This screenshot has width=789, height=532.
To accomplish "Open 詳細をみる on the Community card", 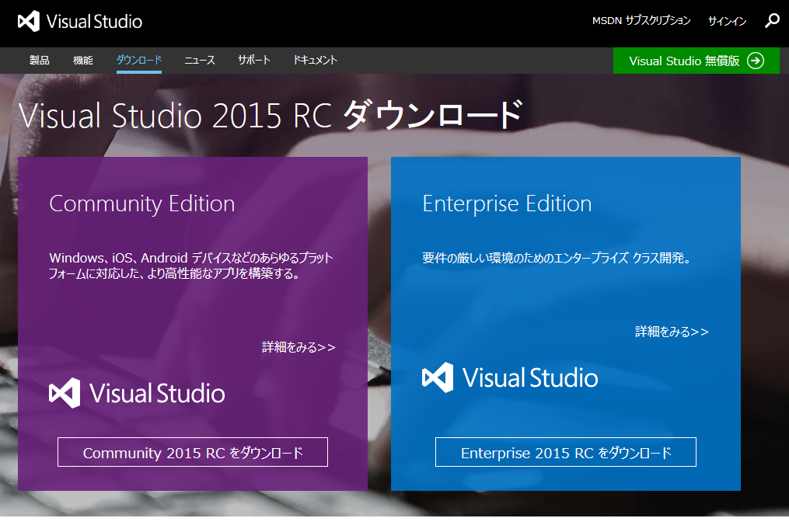I will pyautogui.click(x=299, y=347).
